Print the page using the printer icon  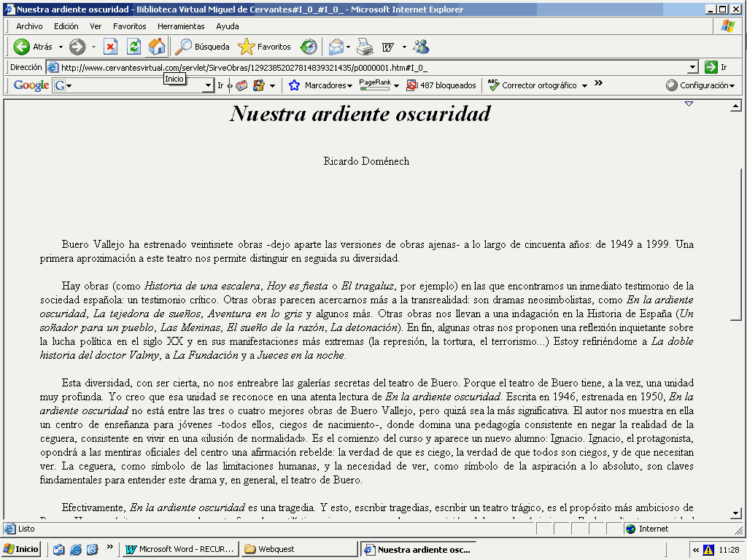coord(365,47)
